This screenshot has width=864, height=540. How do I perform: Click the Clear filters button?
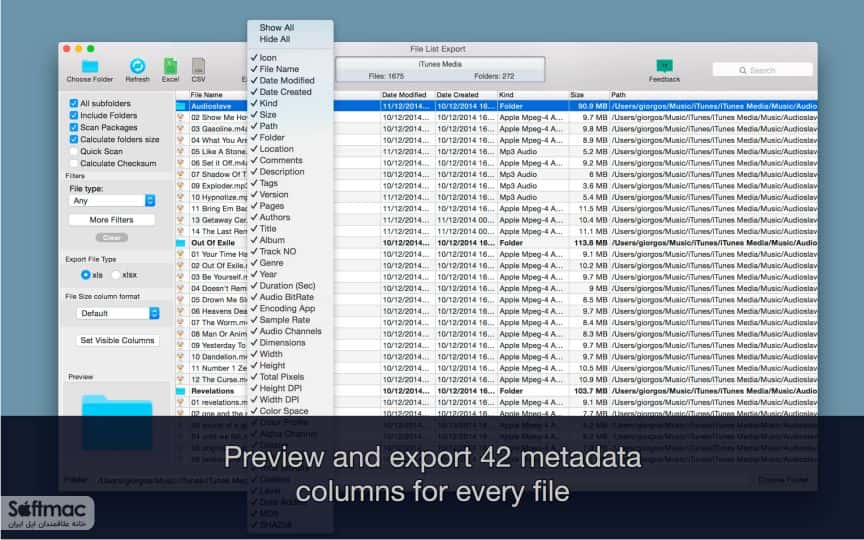112,237
